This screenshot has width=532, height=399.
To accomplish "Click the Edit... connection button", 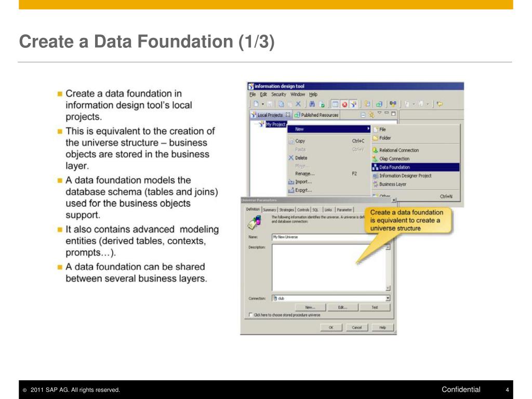I will pyautogui.click(x=342, y=308).
